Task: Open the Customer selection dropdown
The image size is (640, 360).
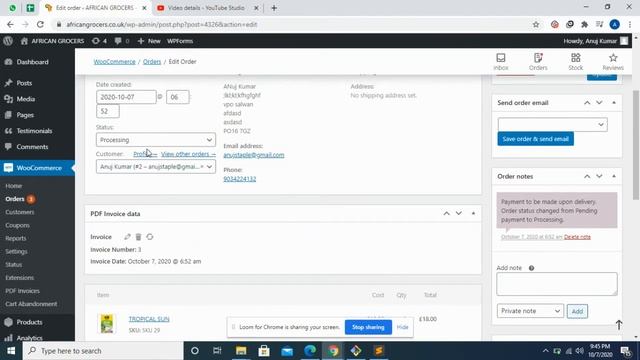Action: tap(156, 167)
